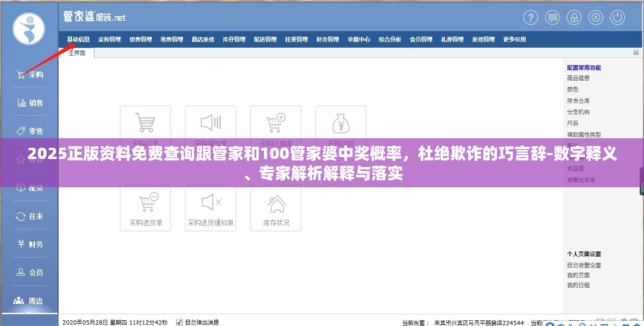
Task: Close the 主界面 tab with small X
Action: (636, 53)
